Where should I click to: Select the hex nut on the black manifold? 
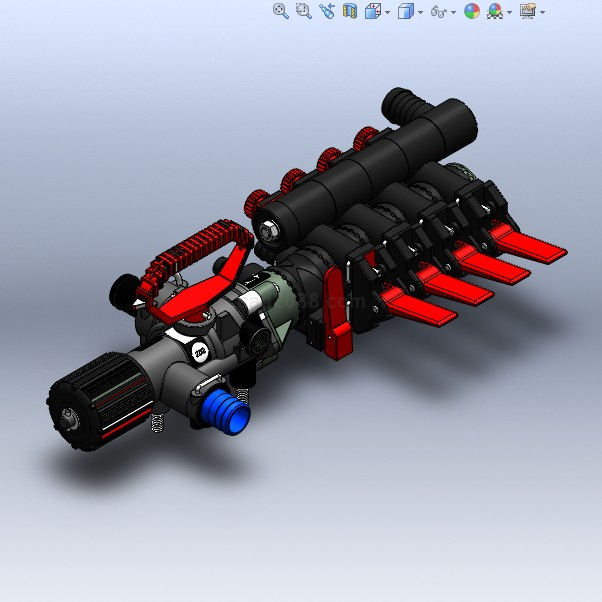(x=268, y=232)
